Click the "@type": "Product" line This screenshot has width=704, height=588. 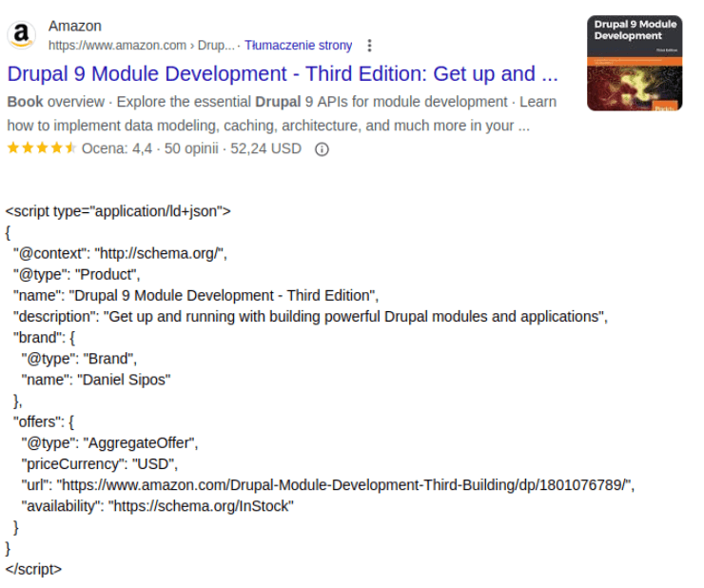[76, 274]
